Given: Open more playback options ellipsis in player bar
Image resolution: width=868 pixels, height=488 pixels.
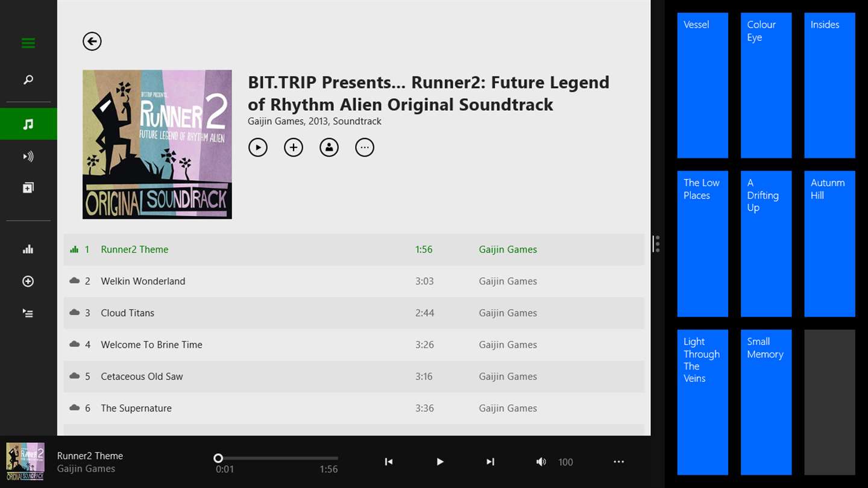Looking at the screenshot, I should (618, 462).
